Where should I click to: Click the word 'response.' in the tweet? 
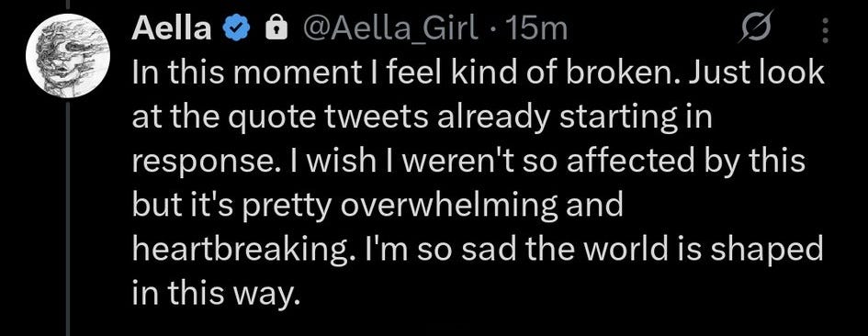click(209, 162)
